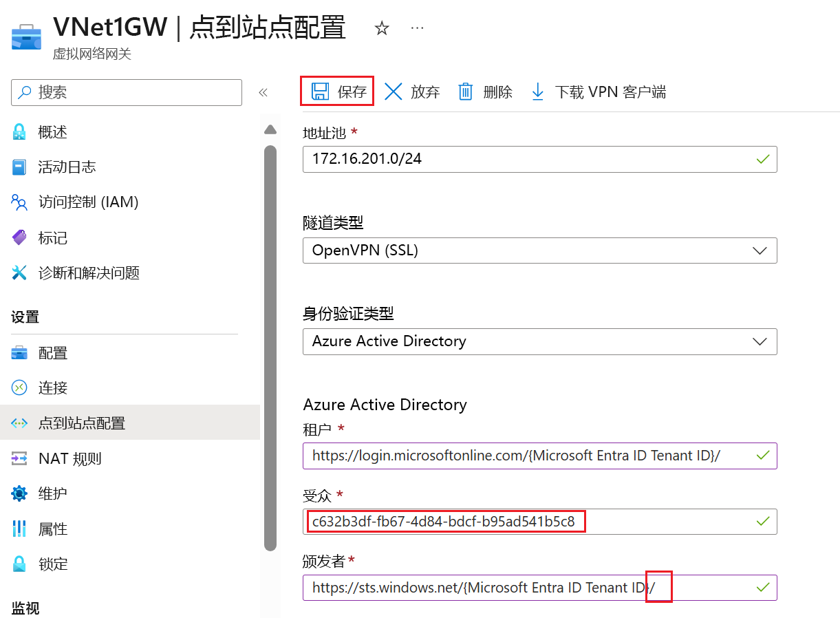Click the 连接 connection icon

tap(19, 387)
